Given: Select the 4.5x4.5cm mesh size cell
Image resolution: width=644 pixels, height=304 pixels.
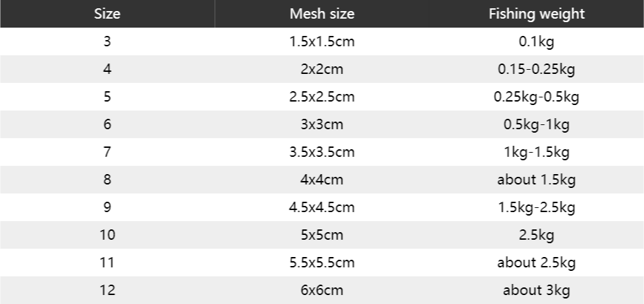Looking at the screenshot, I should coord(321,207).
